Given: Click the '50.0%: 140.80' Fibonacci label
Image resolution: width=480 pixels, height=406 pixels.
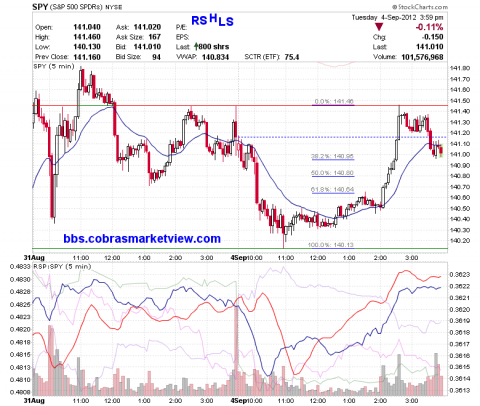Looking at the screenshot, I should (x=332, y=173).
